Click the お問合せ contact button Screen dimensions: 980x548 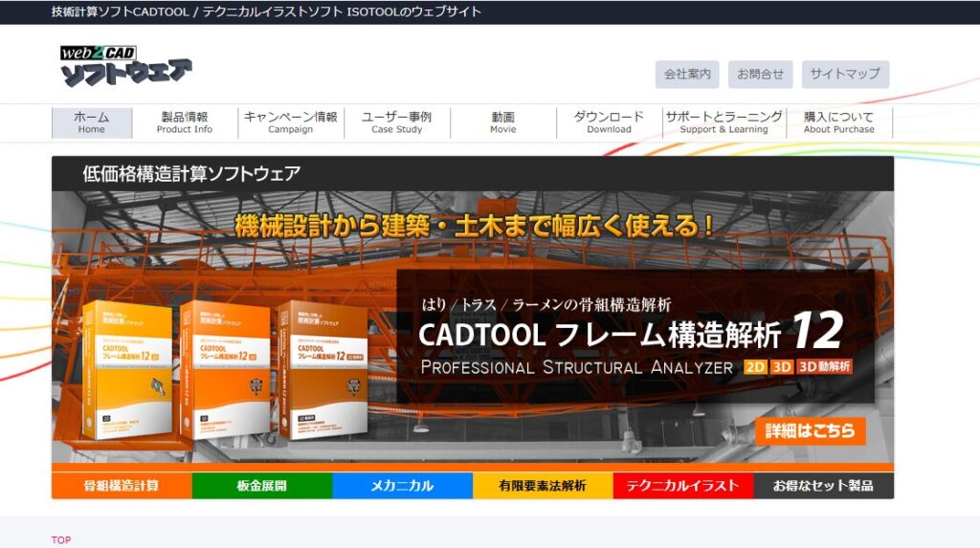(760, 74)
